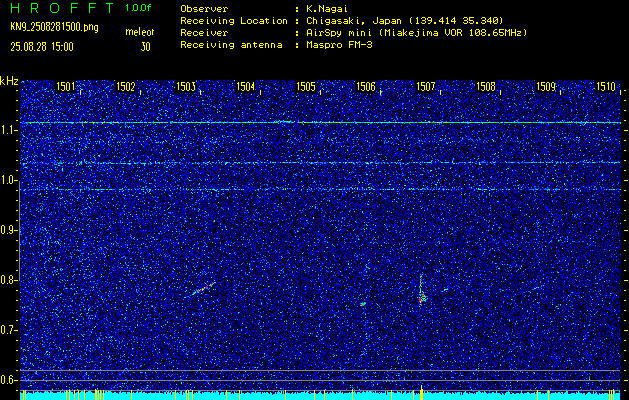This screenshot has width=629, height=400.
Task: Select the date stamp 25.08.28 15:00
Action: point(42,47)
